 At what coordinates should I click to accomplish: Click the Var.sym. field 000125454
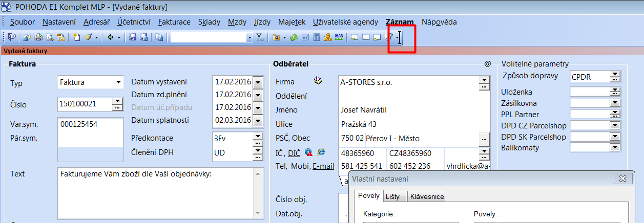(x=90, y=124)
